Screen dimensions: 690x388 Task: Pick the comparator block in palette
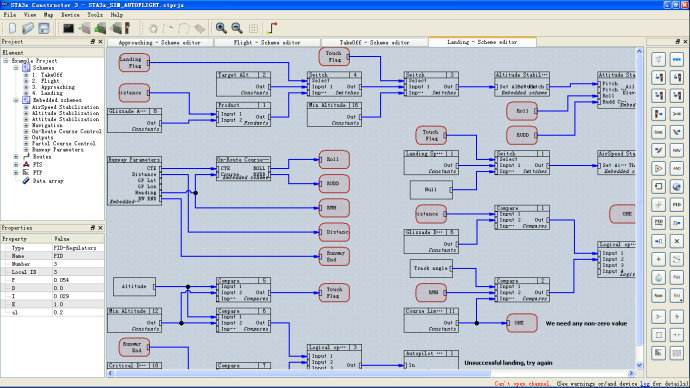(x=658, y=316)
